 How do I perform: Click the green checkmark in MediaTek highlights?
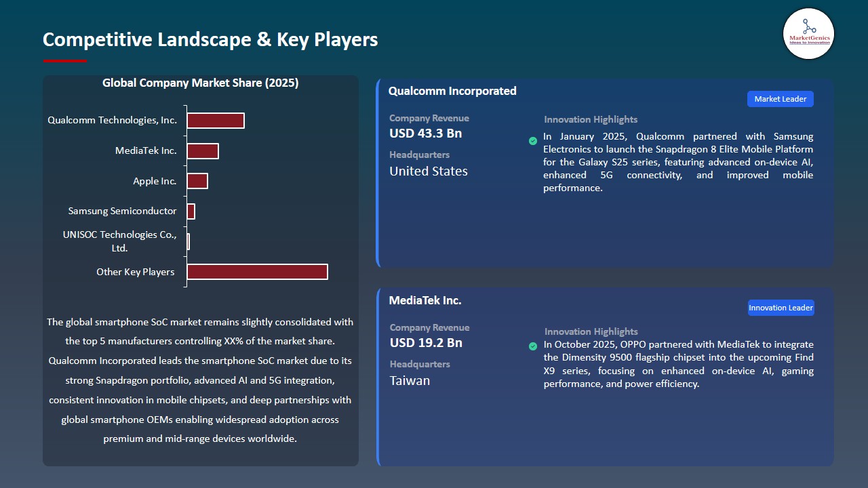point(533,346)
